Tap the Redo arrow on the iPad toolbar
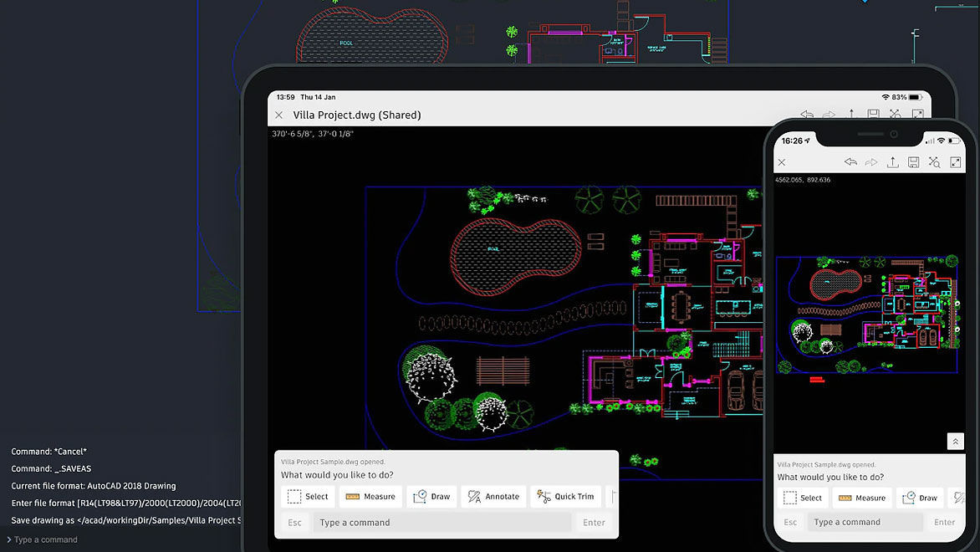The height and width of the screenshot is (552, 980). tap(828, 114)
